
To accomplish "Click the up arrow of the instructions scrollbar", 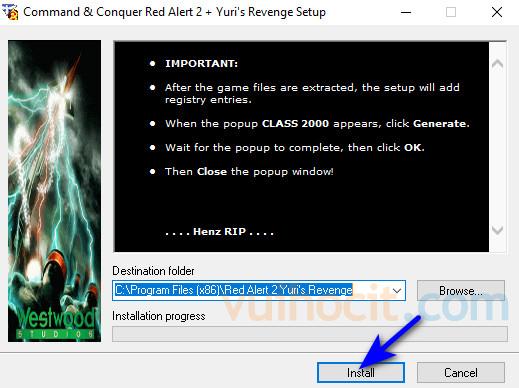I will click(498, 63).
